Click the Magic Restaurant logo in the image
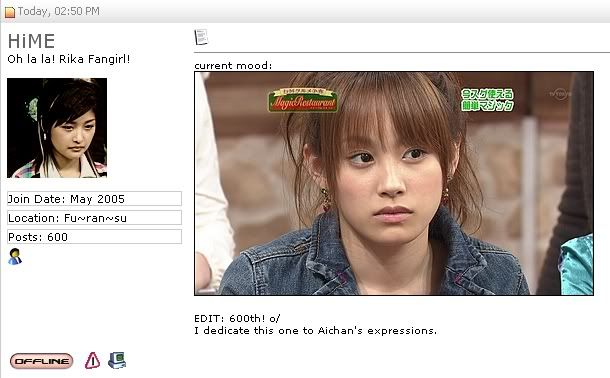 303,101
